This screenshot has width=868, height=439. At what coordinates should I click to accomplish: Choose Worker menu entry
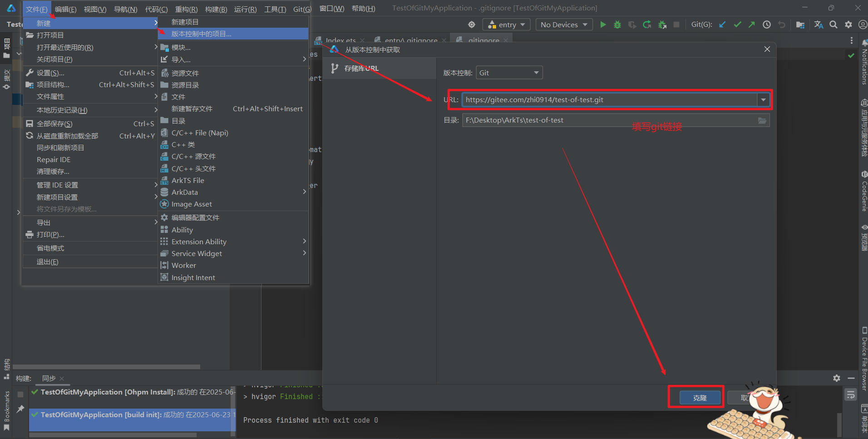(234, 265)
